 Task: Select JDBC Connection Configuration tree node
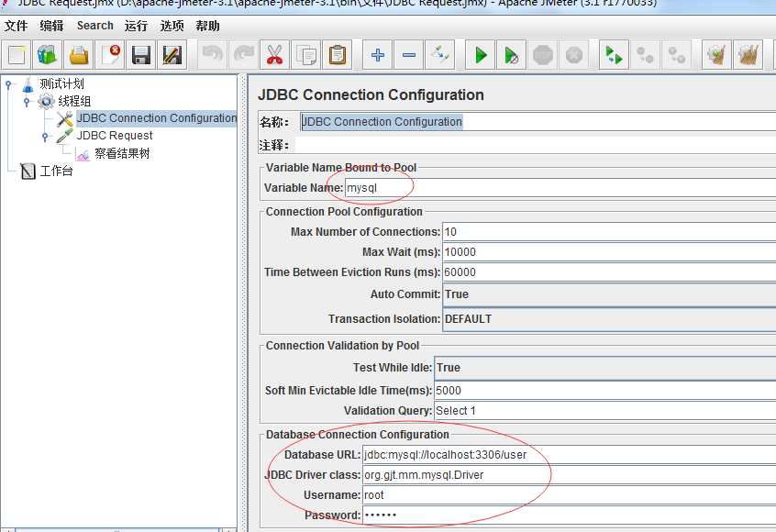tap(157, 118)
